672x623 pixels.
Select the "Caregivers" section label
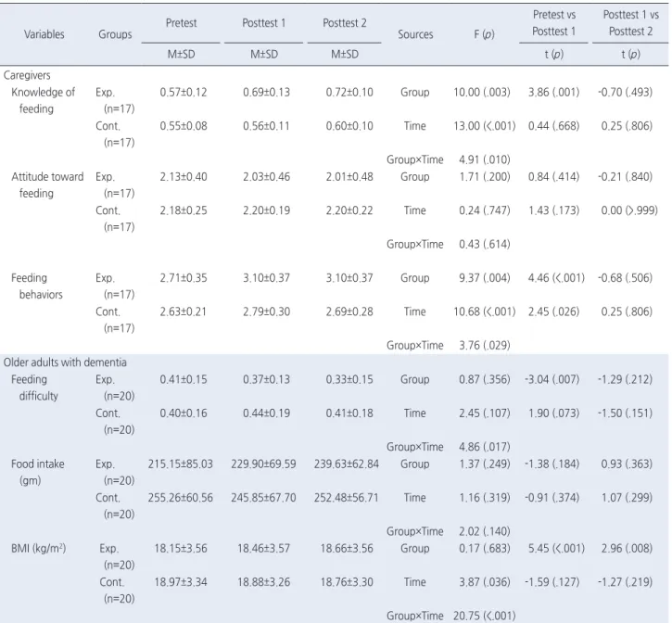pyautogui.click(x=27, y=75)
